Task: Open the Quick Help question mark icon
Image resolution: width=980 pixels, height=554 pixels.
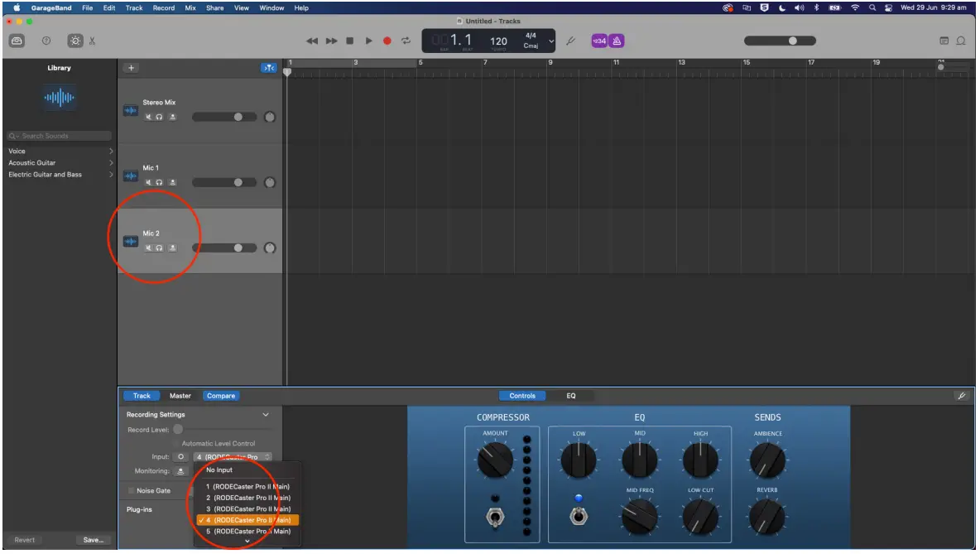Action: click(x=46, y=40)
